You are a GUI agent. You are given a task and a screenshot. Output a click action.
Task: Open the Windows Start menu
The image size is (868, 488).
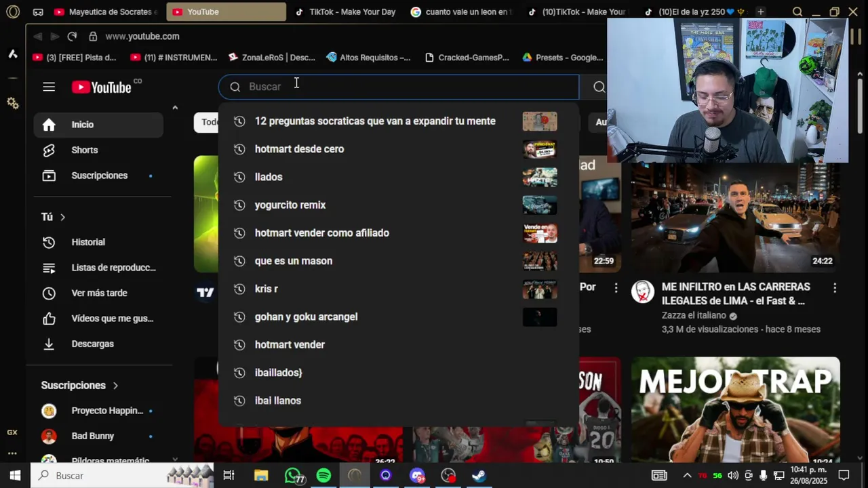coord(15,476)
